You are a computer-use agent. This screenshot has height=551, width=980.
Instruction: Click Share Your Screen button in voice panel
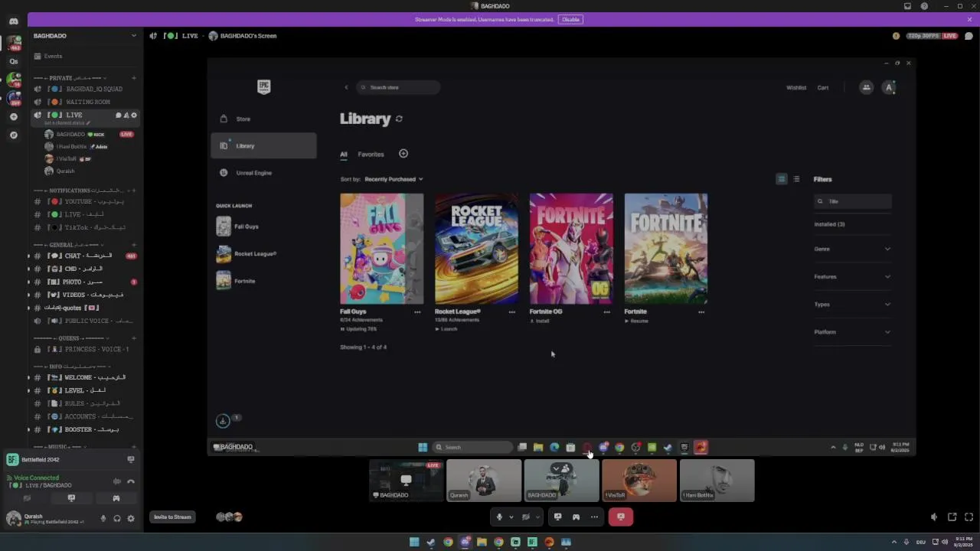coord(71,498)
